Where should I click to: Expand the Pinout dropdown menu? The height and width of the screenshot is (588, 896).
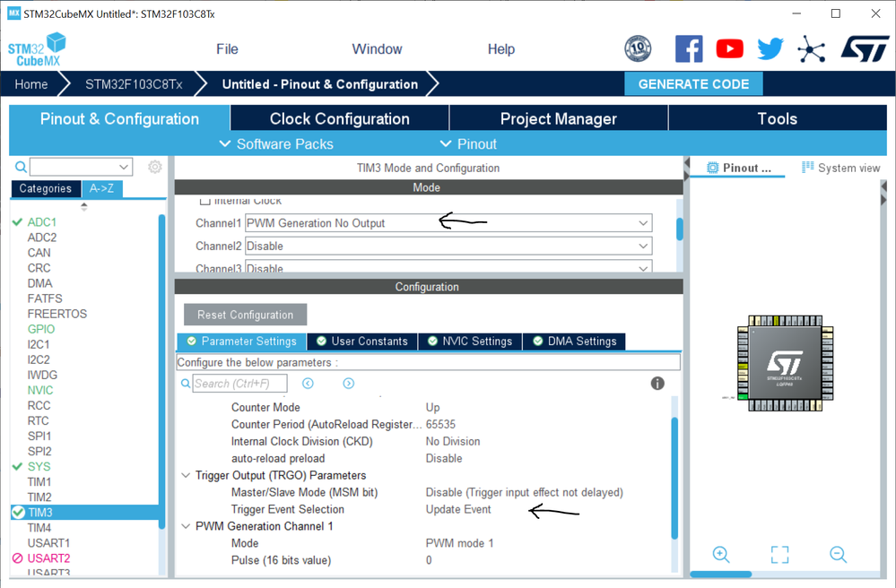pos(468,143)
